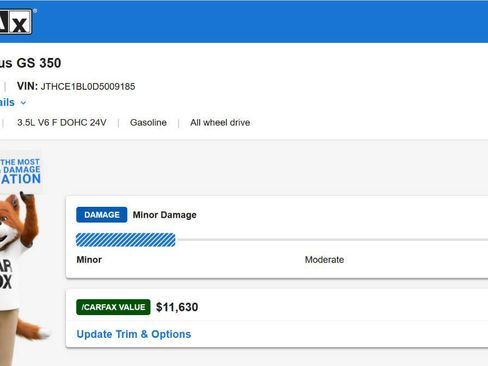This screenshot has height=366, width=488.
Task: Open Update Trim & Options link
Action: 134,334
